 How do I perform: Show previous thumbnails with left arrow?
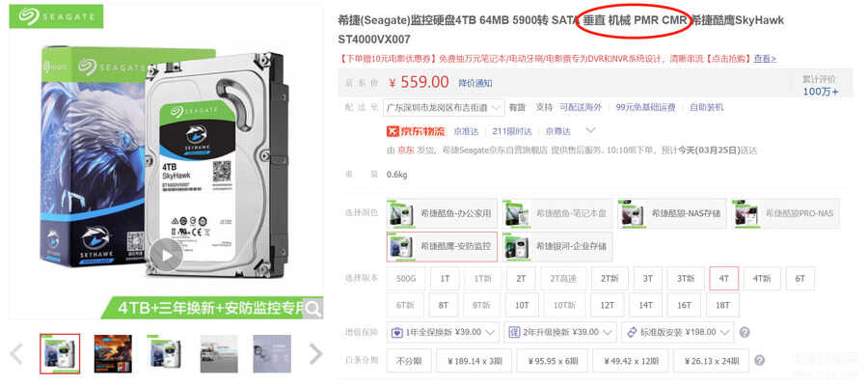16,354
